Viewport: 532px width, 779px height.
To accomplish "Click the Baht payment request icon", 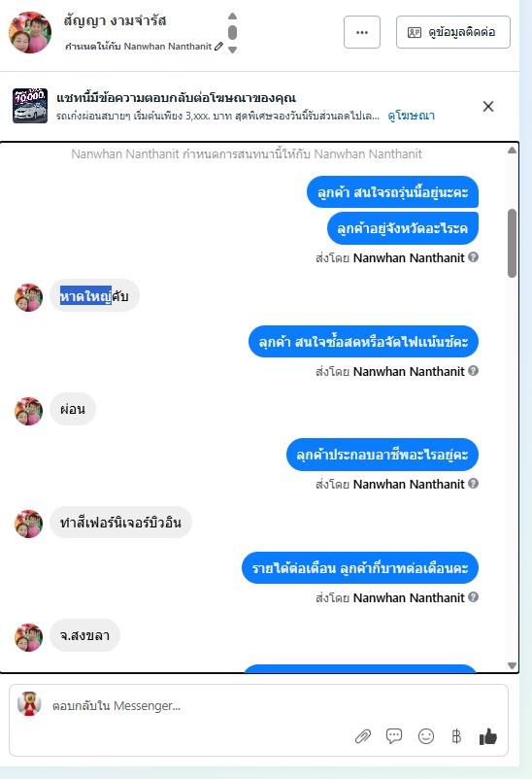I will (456, 736).
